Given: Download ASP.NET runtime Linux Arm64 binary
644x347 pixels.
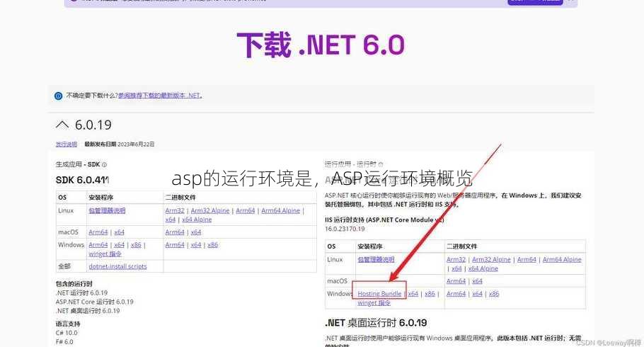Looking at the screenshot, I should pos(527,259).
